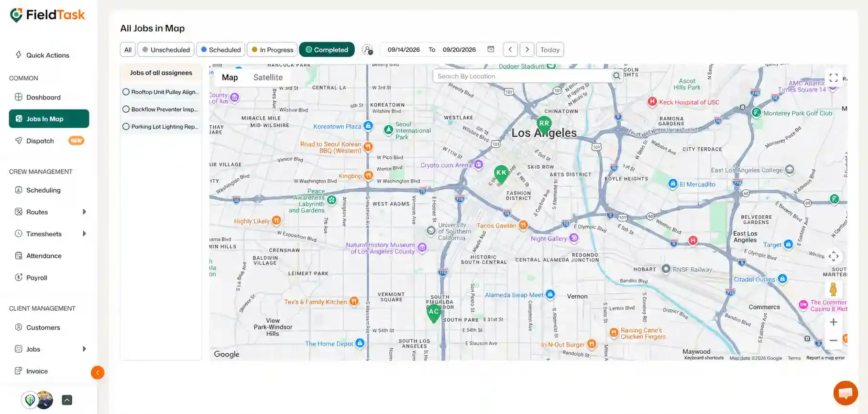Image resolution: width=868 pixels, height=414 pixels.
Task: Click the map camera pan control
Action: click(834, 256)
